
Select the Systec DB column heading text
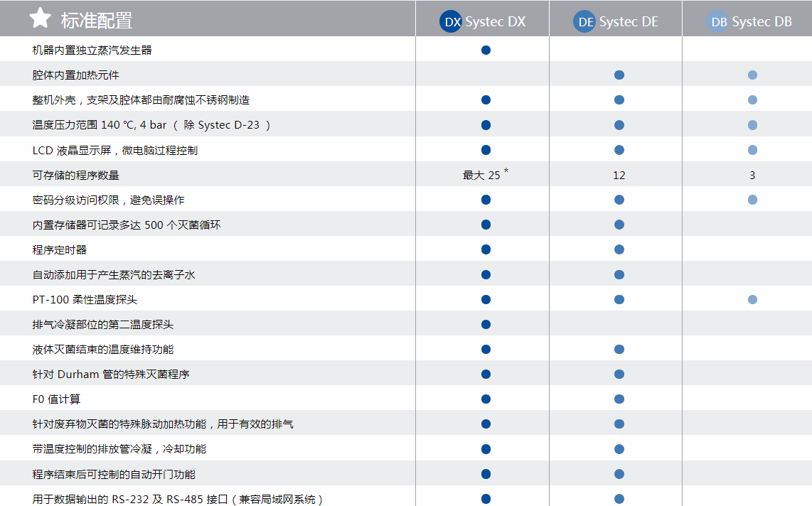(x=762, y=22)
